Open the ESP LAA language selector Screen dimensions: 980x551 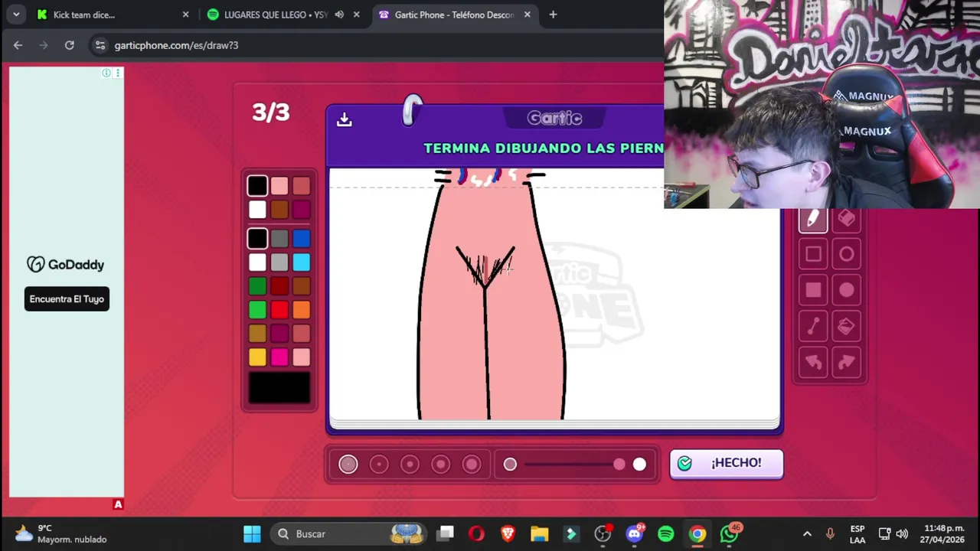coord(857,533)
